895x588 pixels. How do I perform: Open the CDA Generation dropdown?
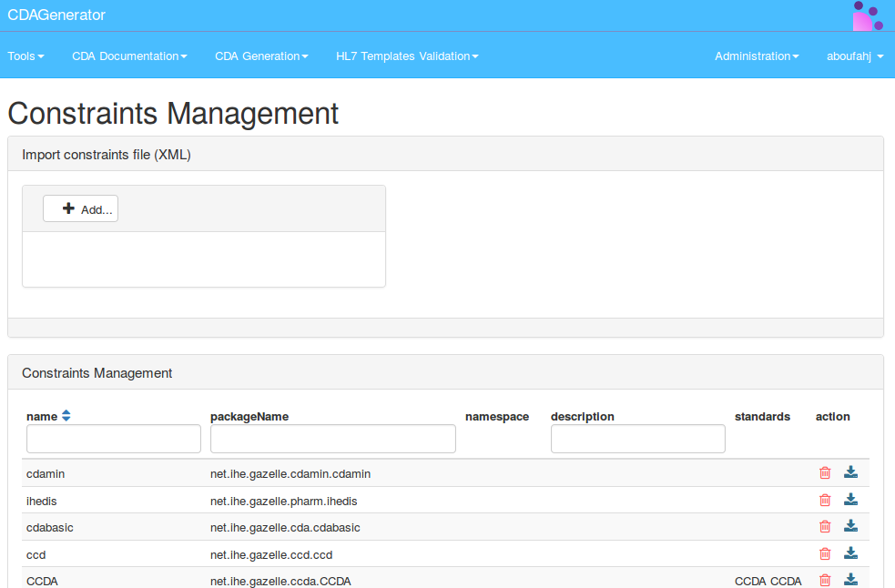click(x=261, y=56)
